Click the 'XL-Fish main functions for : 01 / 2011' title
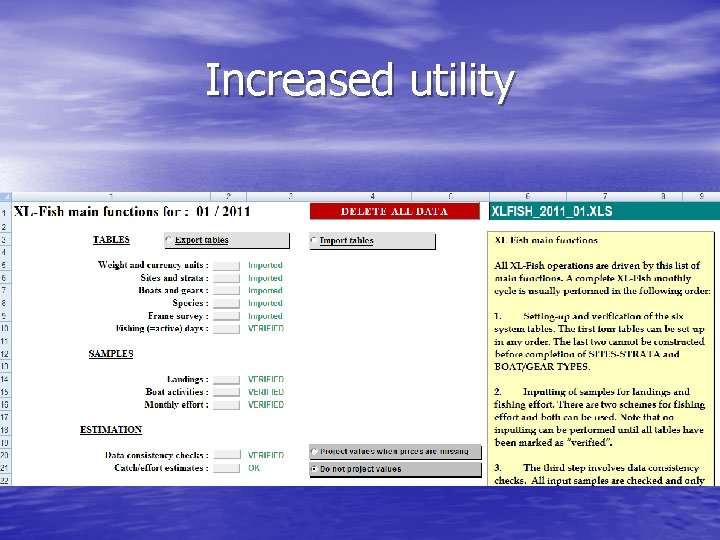The height and width of the screenshot is (540, 720). point(132,212)
